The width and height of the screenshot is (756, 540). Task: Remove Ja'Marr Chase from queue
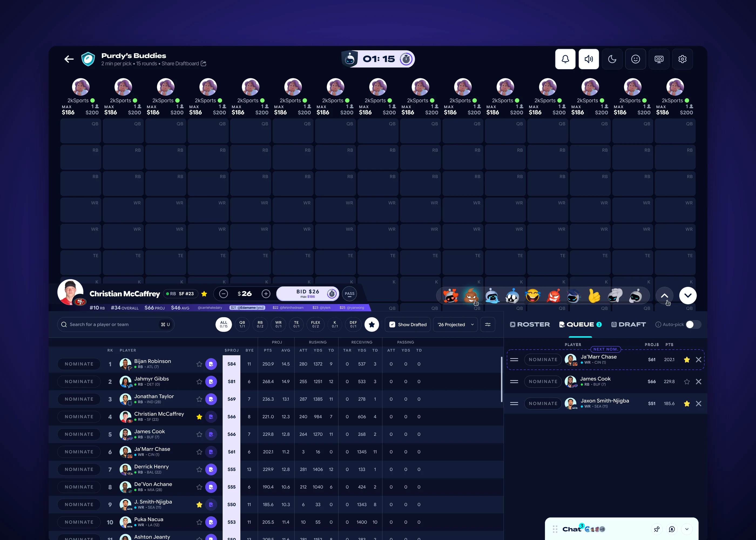698,360
